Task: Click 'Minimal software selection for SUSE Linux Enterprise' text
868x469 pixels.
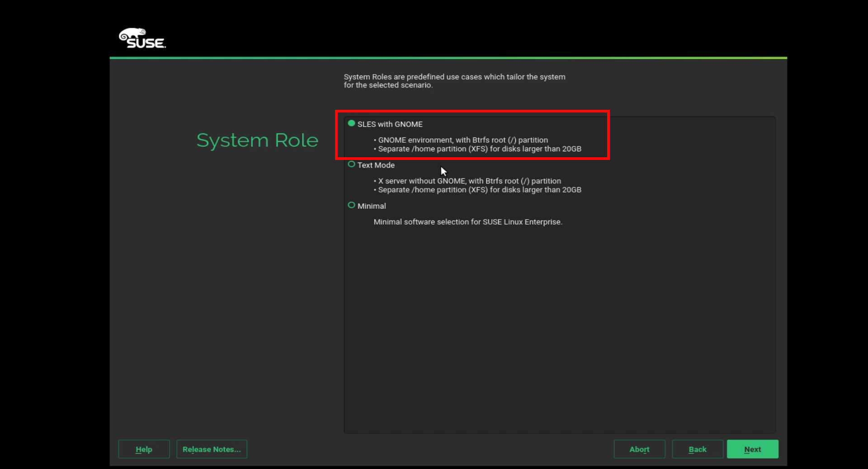Action: [x=468, y=222]
